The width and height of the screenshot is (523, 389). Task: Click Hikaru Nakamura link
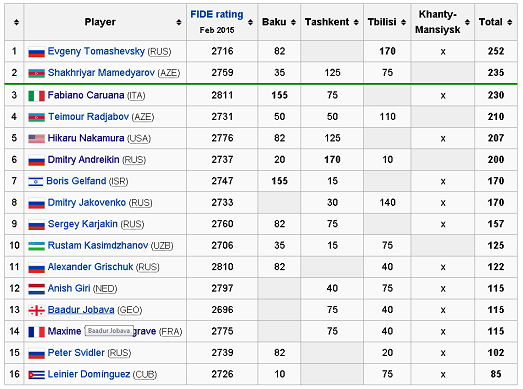point(86,138)
